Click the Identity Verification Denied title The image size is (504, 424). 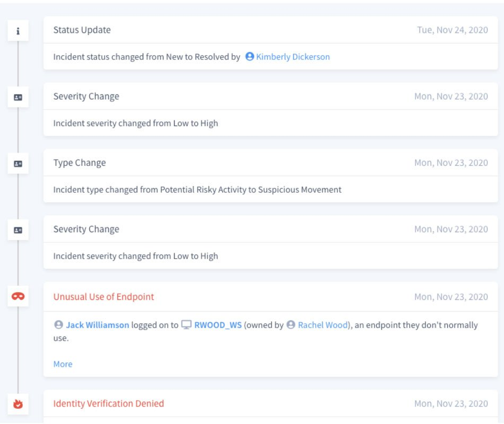[108, 404]
